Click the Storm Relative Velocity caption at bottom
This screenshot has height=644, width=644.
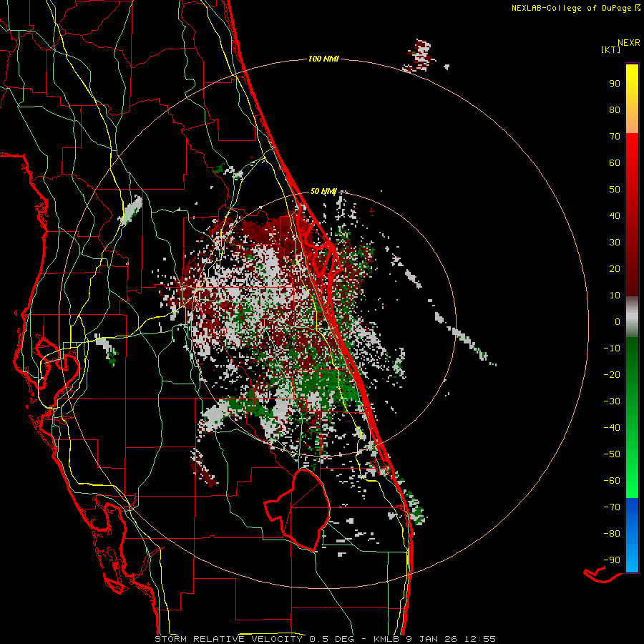(325, 639)
